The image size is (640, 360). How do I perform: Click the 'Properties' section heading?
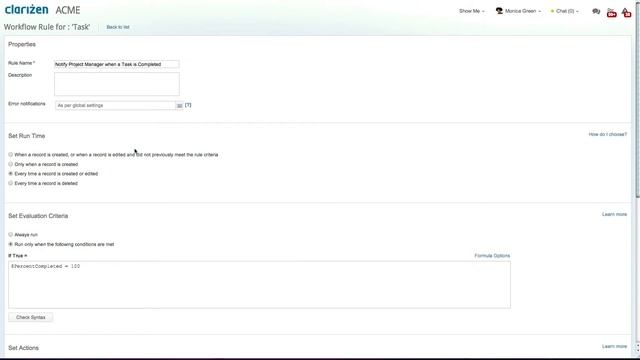[x=22, y=44]
